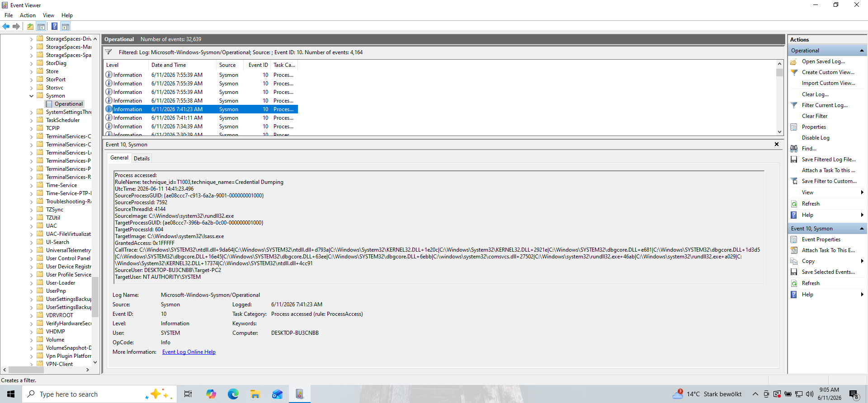The width and height of the screenshot is (868, 403).
Task: Open the Help menu in menu bar
Action: click(67, 15)
